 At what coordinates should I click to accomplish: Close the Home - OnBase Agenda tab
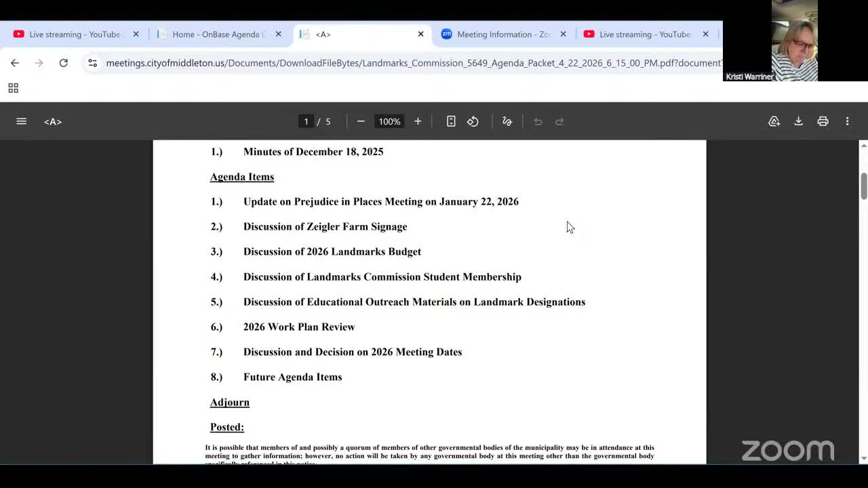(x=278, y=34)
